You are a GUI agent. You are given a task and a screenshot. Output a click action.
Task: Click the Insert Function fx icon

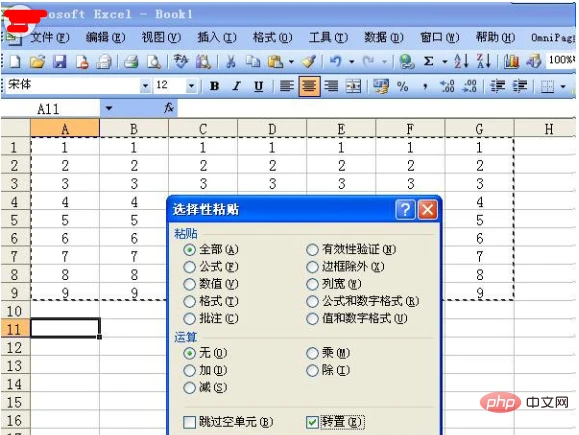coord(169,108)
